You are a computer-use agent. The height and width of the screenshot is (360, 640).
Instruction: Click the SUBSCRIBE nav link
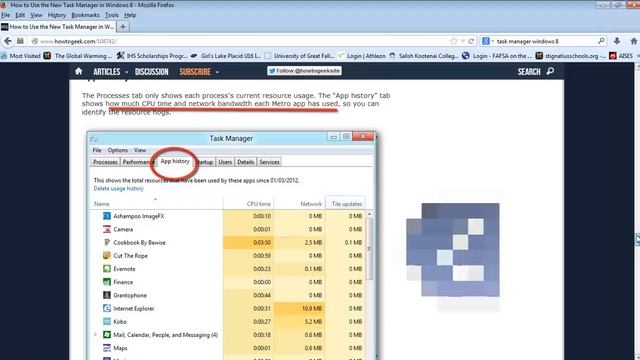point(195,72)
